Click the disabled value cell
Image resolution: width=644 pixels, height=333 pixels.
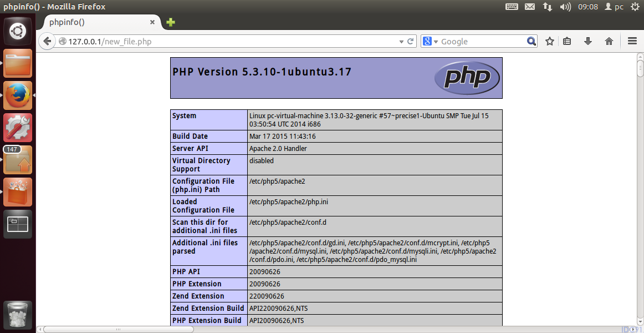pos(375,165)
